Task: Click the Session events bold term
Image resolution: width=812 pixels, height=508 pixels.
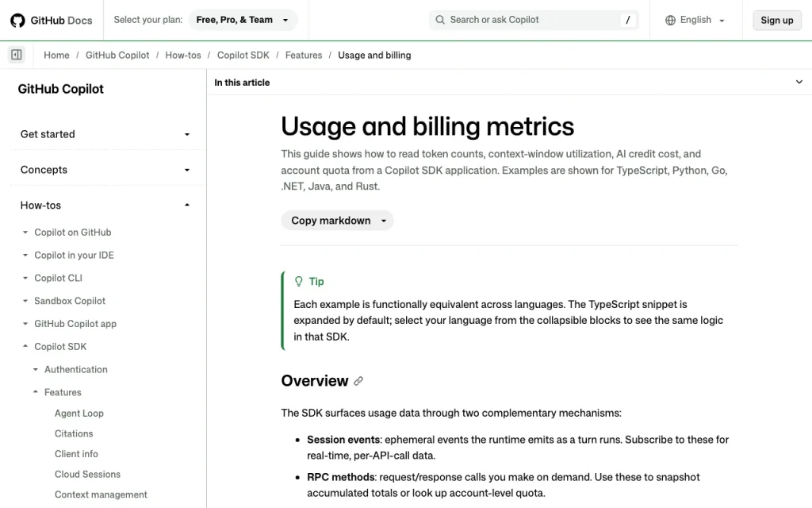Action: 343,440
